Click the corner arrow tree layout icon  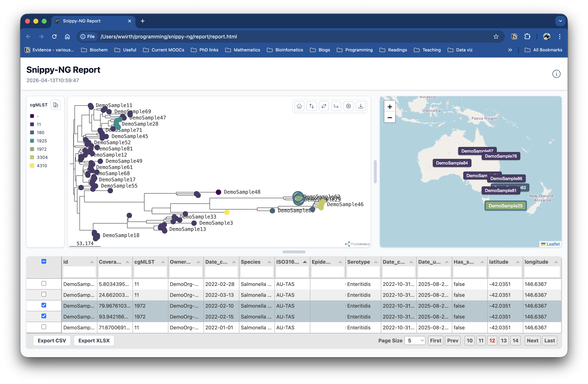click(x=336, y=106)
